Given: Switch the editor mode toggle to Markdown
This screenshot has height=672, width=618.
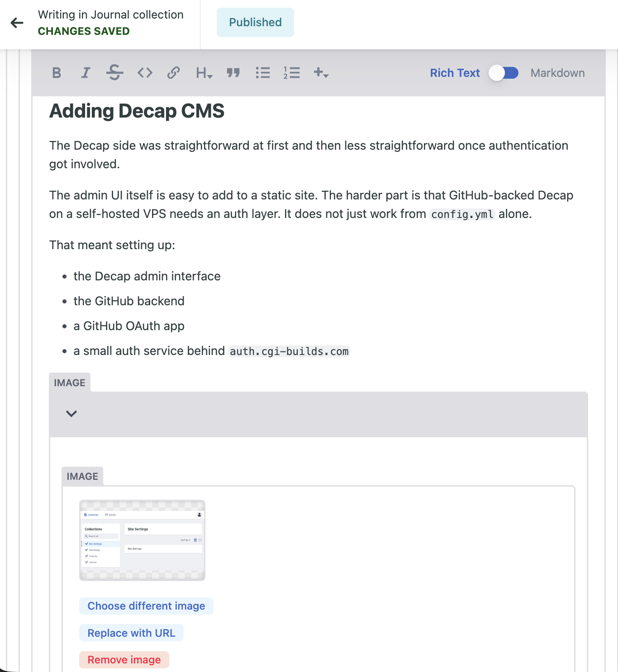Looking at the screenshot, I should click(504, 73).
